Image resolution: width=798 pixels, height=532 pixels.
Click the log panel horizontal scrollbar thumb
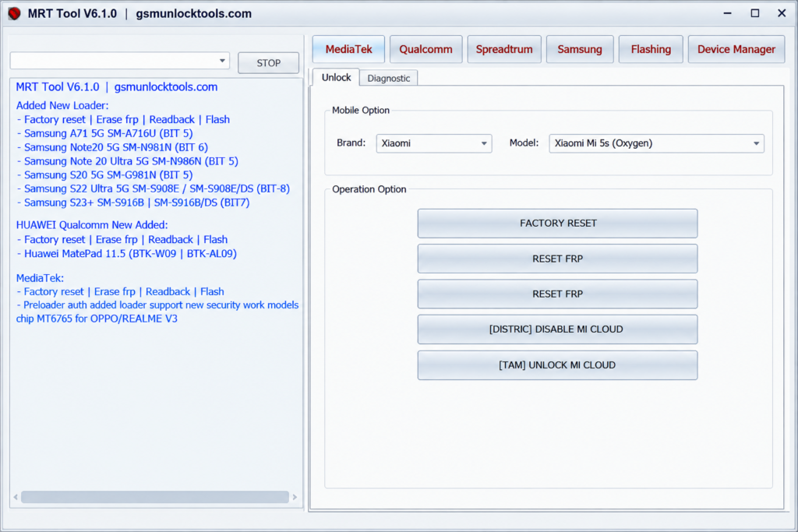click(x=155, y=497)
